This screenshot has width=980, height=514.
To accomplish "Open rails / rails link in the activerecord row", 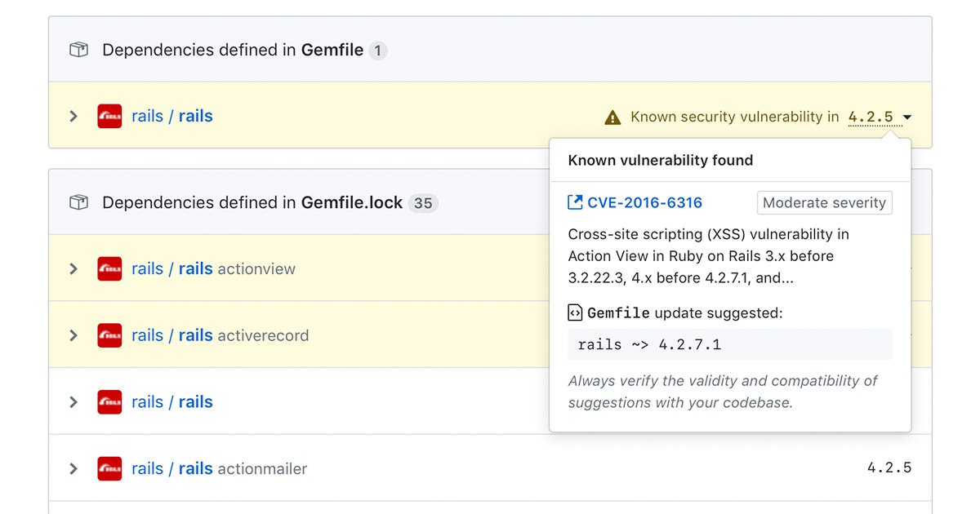I will coord(172,335).
